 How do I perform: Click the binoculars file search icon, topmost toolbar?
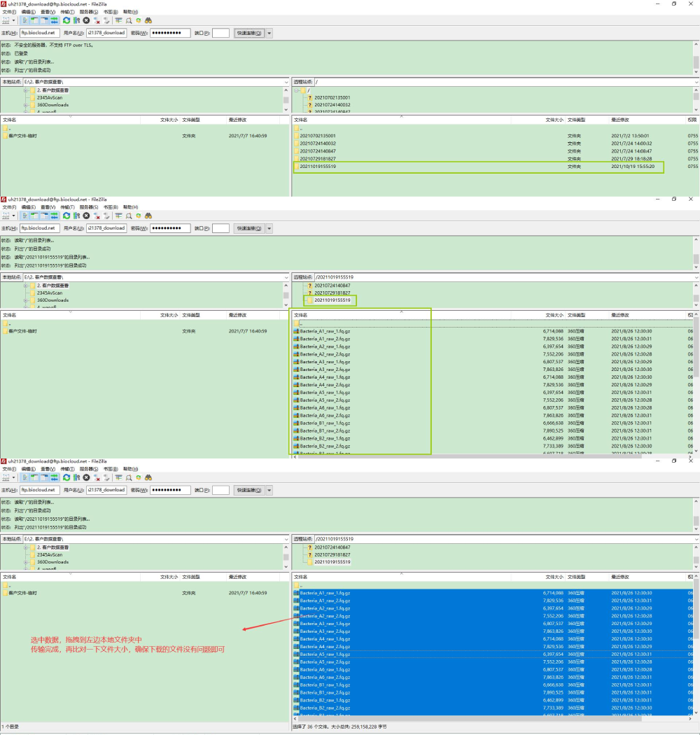tap(148, 20)
